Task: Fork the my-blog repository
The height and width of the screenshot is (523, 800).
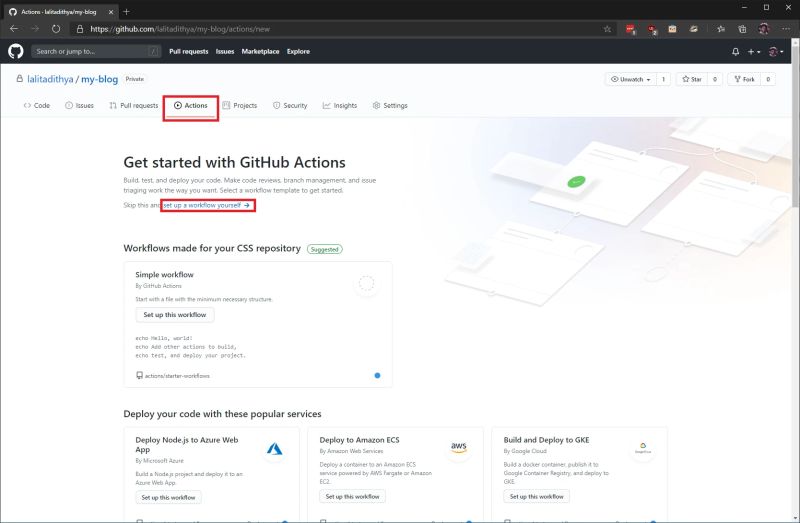Action: pos(744,79)
